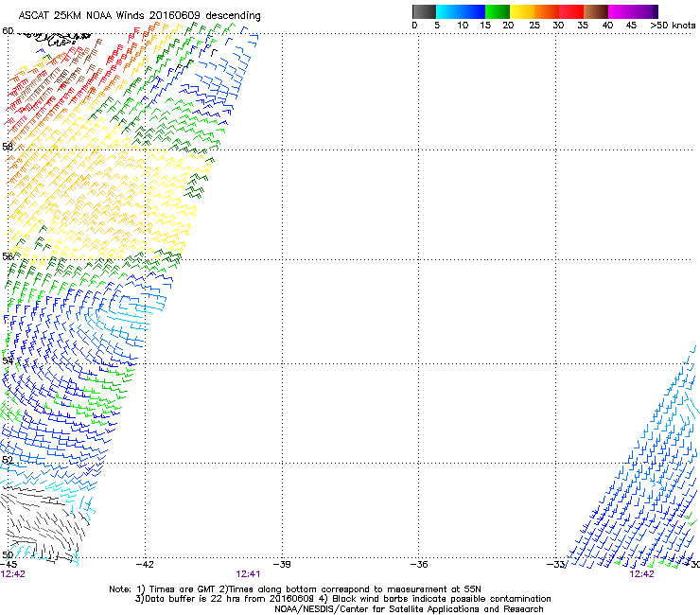Select the longitude label '-42'
This screenshot has height=615, width=700.
(146, 565)
